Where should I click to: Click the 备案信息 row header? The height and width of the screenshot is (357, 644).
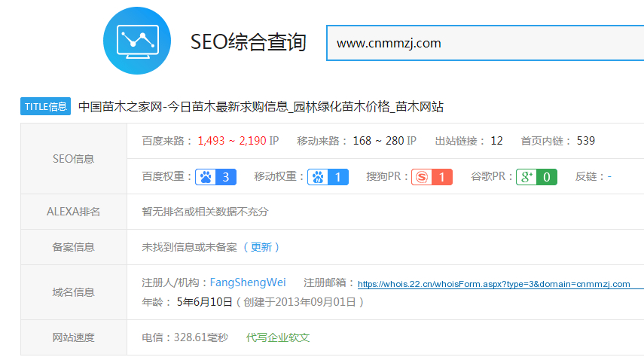pos(74,247)
